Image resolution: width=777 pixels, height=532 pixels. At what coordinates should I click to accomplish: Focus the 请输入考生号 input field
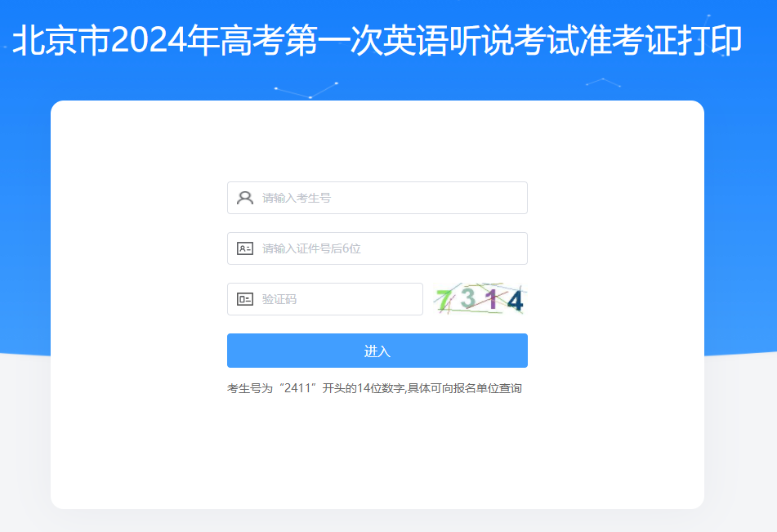pyautogui.click(x=377, y=198)
